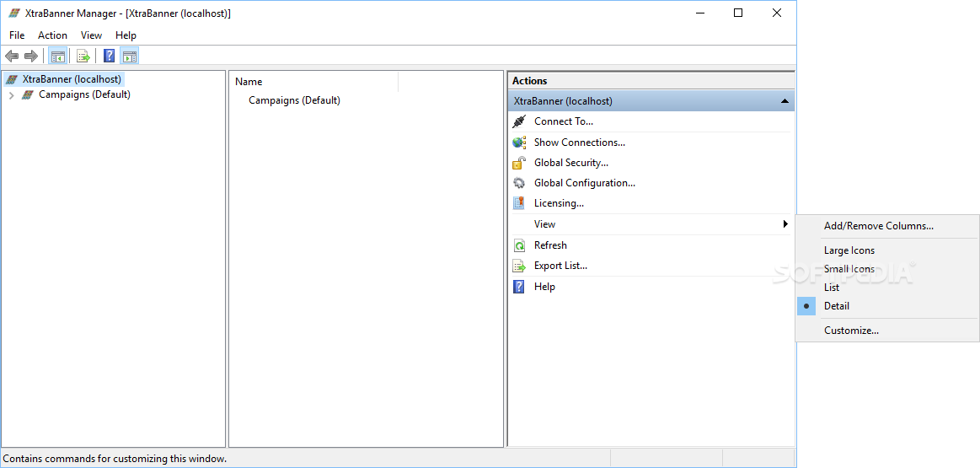Image resolution: width=980 pixels, height=468 pixels.
Task: Click the question mark icon beside Help action
Action: click(519, 287)
